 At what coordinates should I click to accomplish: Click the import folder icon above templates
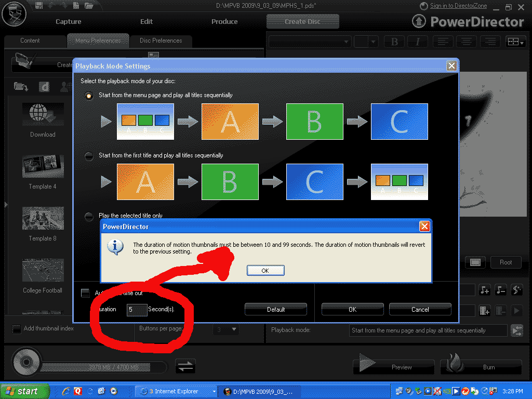click(21, 87)
